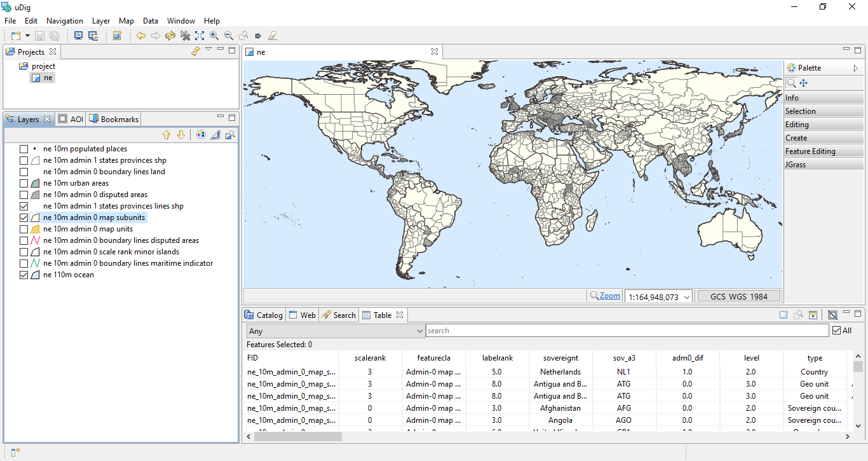Click the sovereignt column header
Viewport: 868px width, 461px height.
[561, 358]
